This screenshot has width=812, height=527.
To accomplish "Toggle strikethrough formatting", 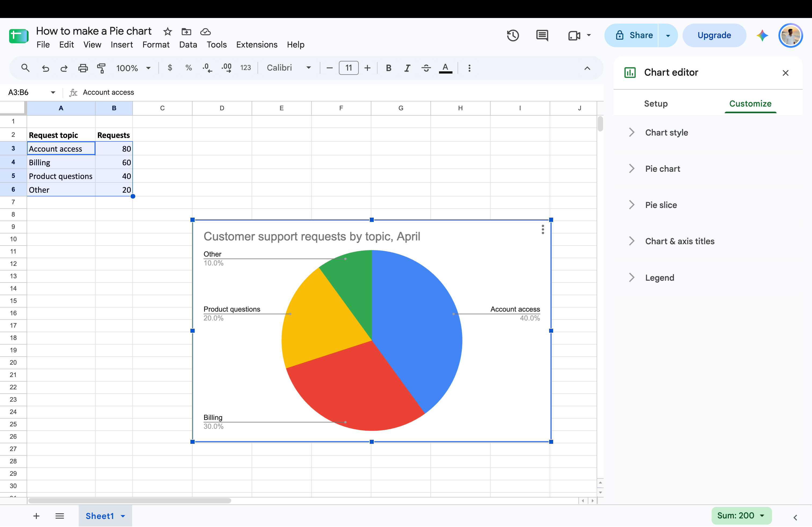I will 426,68.
